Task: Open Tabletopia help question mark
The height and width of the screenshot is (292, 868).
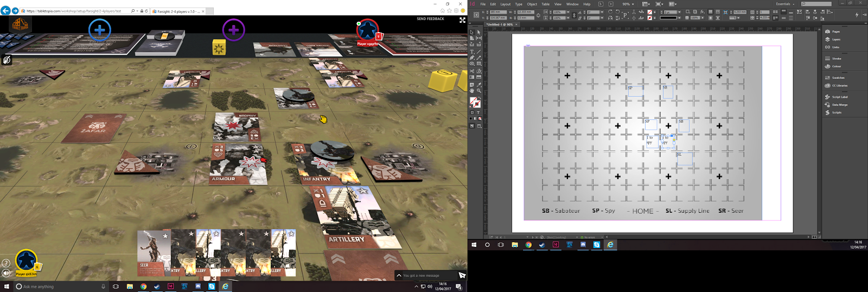Action: (x=6, y=263)
